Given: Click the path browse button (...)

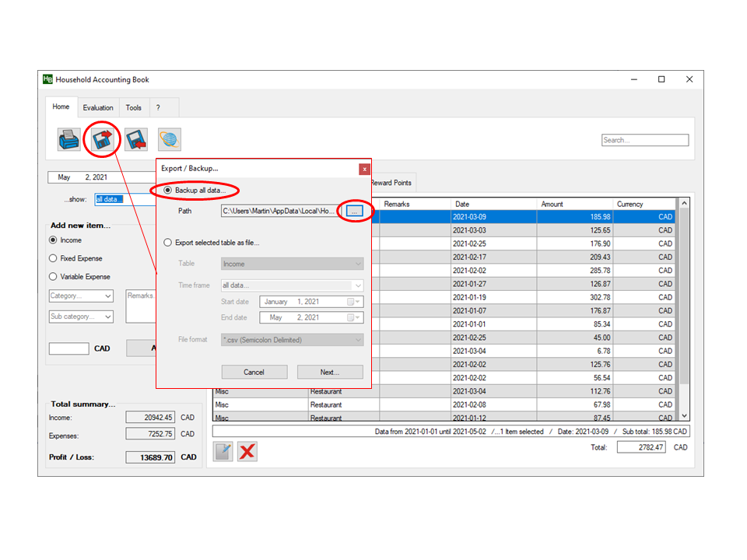Looking at the screenshot, I should click(353, 211).
